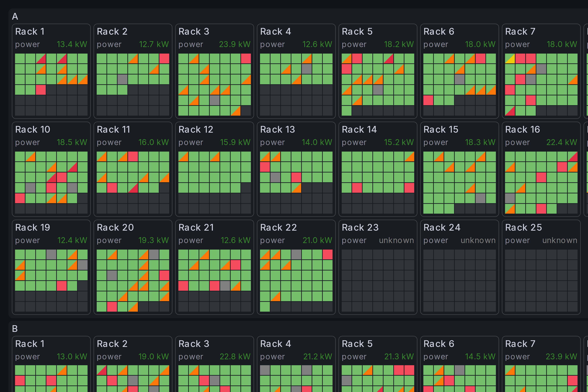588x392 pixels.
Task: Click the half-red triangle cell in Rack 11
Action: click(133, 188)
